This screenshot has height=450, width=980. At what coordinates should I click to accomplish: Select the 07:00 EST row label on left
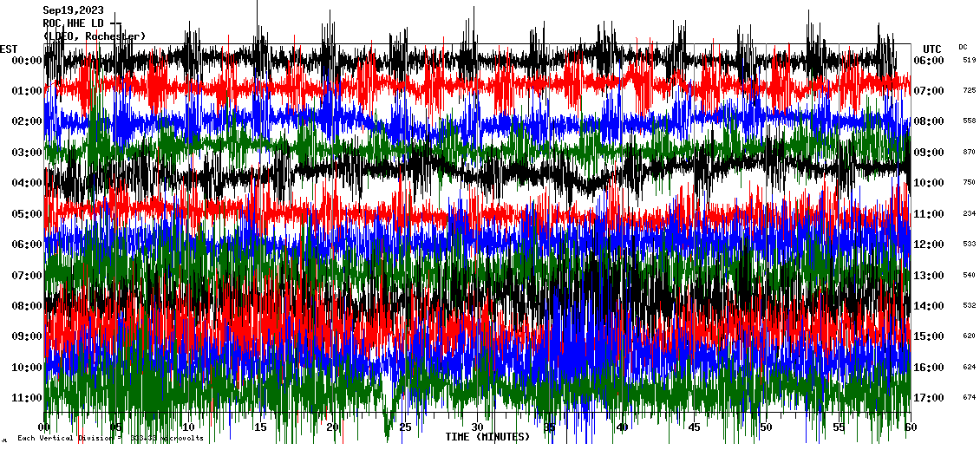pos(27,275)
